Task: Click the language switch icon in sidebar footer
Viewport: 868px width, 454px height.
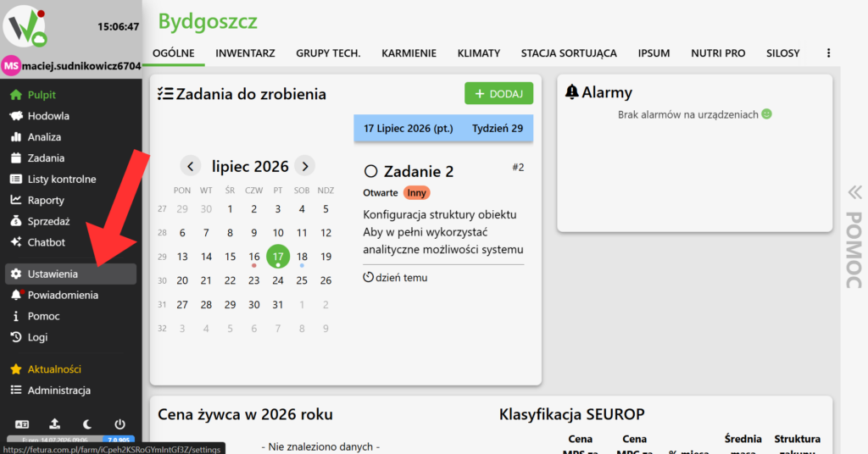Action: [x=21, y=424]
